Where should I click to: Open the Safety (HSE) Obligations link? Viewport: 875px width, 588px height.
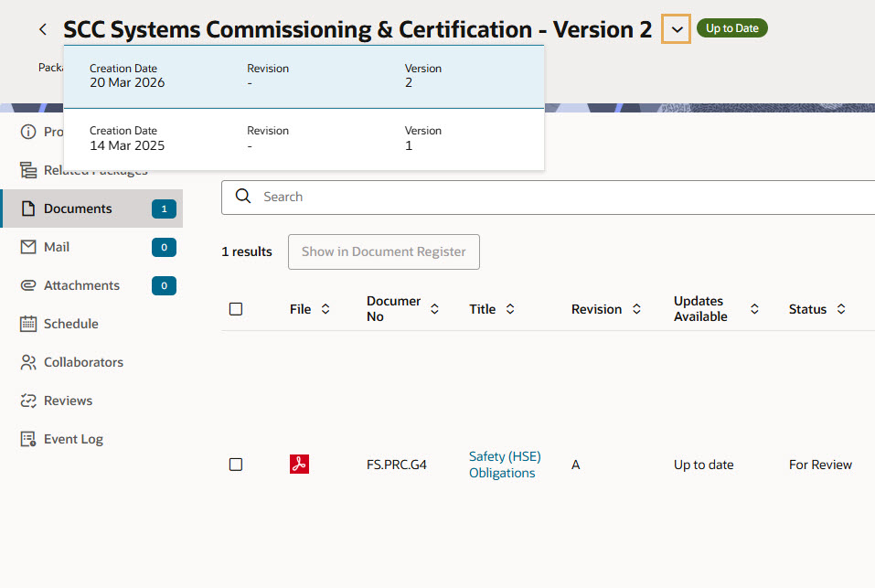(x=505, y=465)
